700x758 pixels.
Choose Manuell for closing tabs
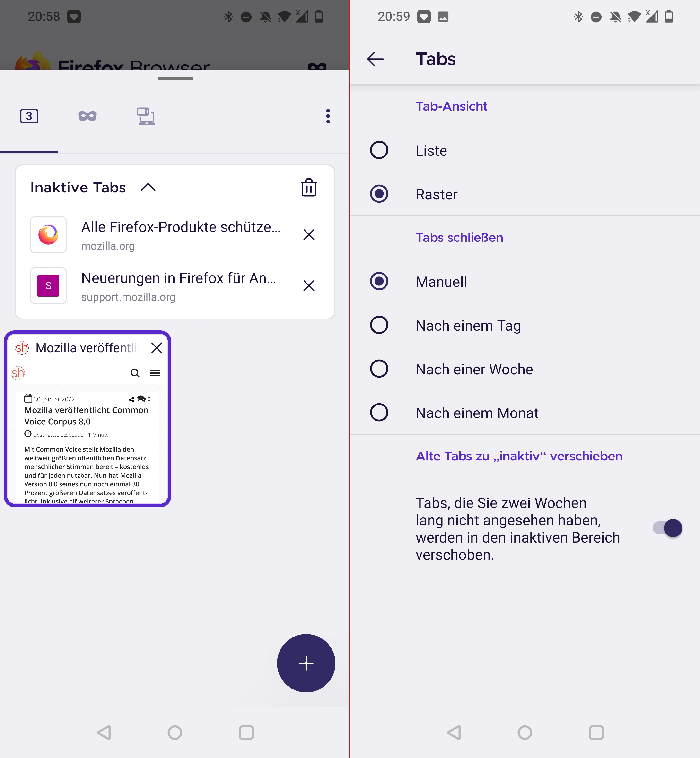click(x=525, y=282)
